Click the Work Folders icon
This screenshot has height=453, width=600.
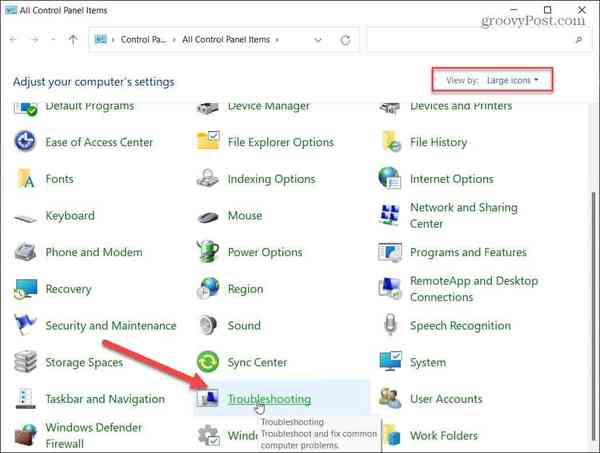391,435
